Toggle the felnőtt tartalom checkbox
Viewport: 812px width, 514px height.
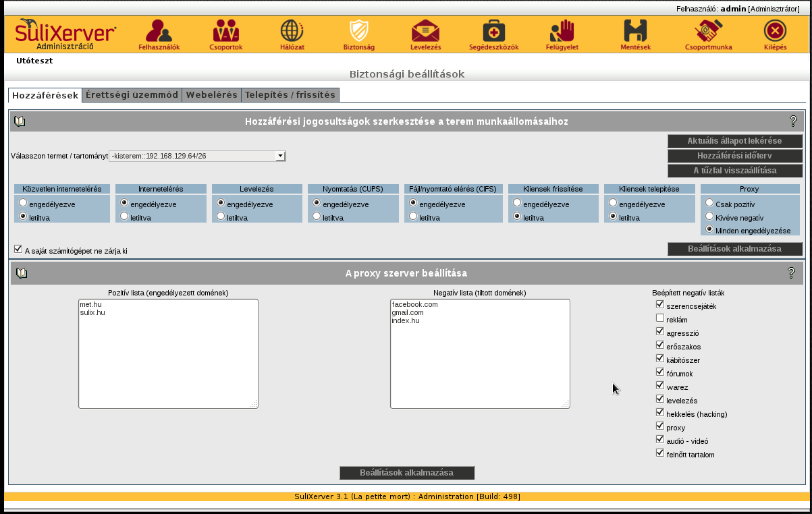(660, 453)
